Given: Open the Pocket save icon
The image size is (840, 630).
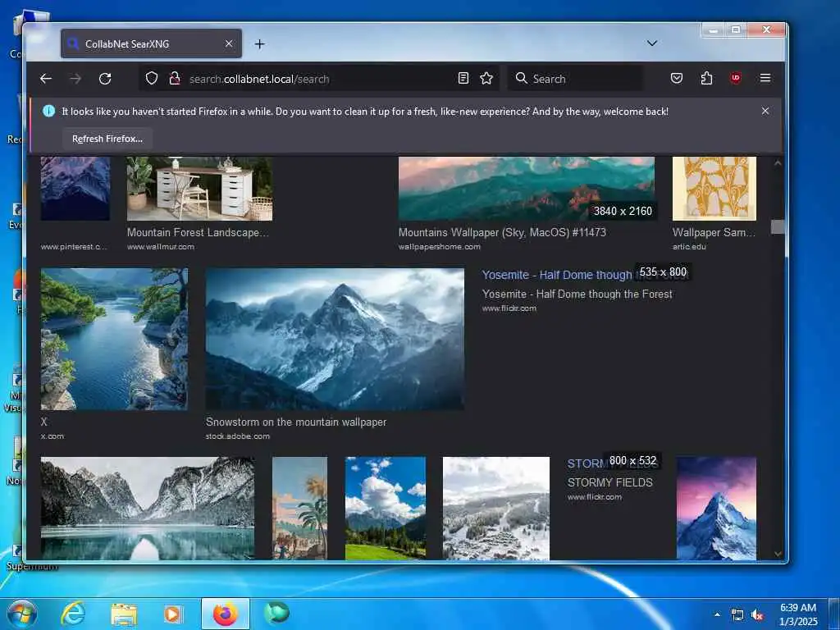Looking at the screenshot, I should click(677, 78).
